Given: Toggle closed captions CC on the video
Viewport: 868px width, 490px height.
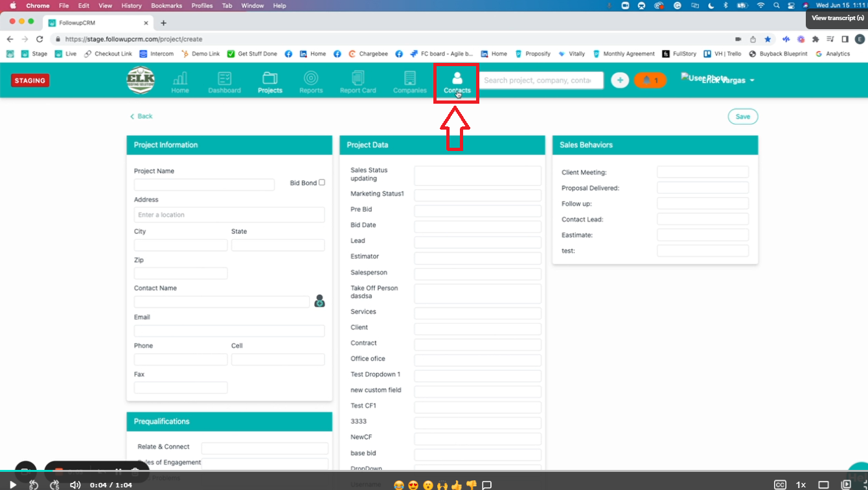Looking at the screenshot, I should [x=780, y=484].
